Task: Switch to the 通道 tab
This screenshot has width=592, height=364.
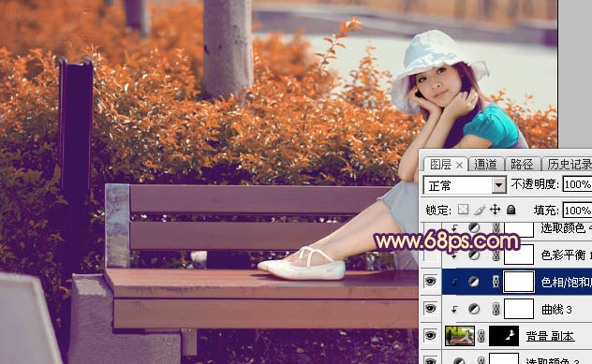Action: pos(485,165)
